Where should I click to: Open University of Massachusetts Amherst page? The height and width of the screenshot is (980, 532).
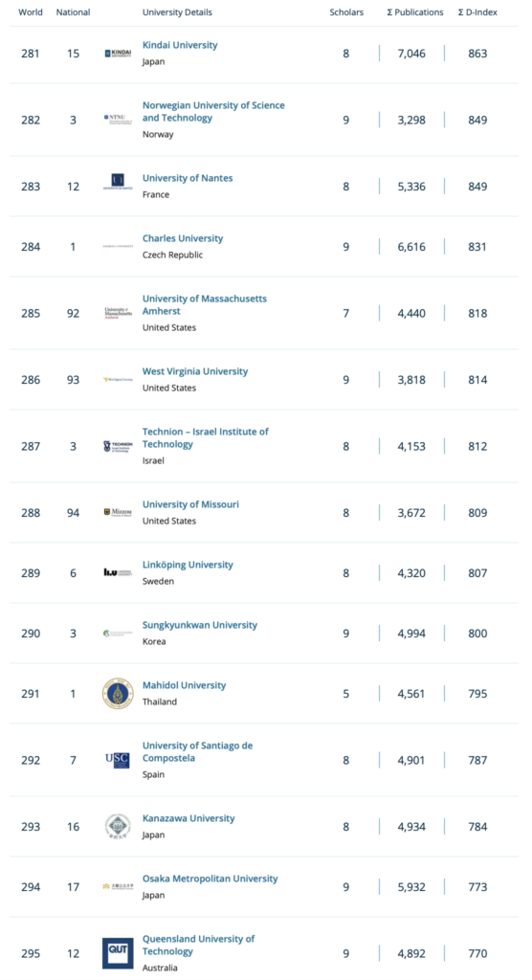205,305
